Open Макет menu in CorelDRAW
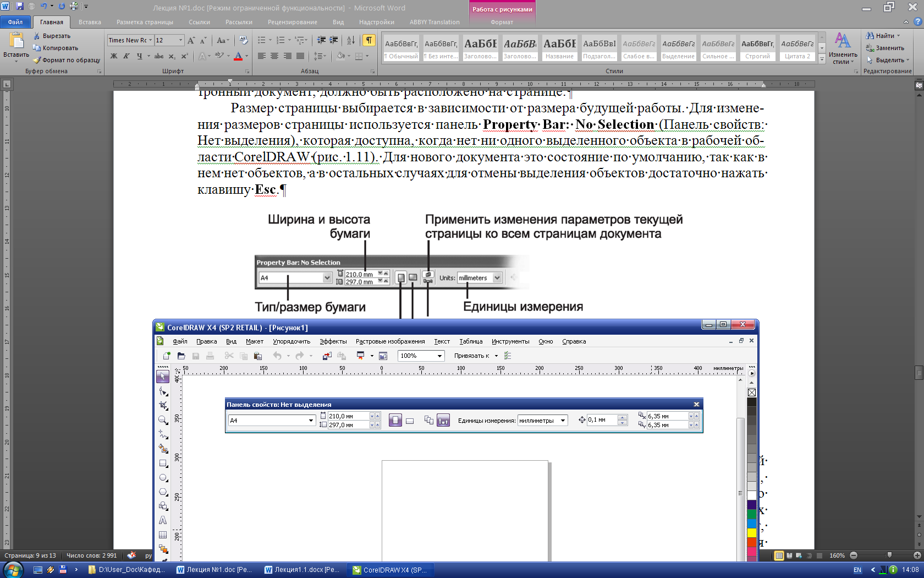 [255, 341]
